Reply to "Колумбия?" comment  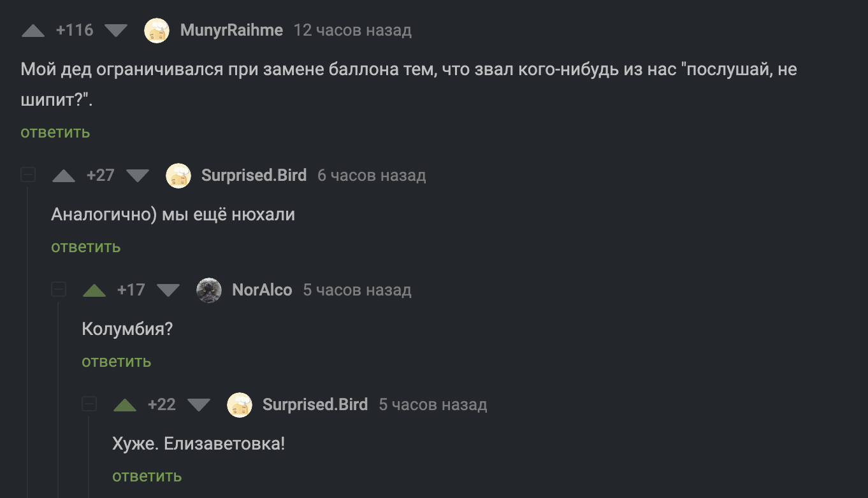click(x=117, y=362)
